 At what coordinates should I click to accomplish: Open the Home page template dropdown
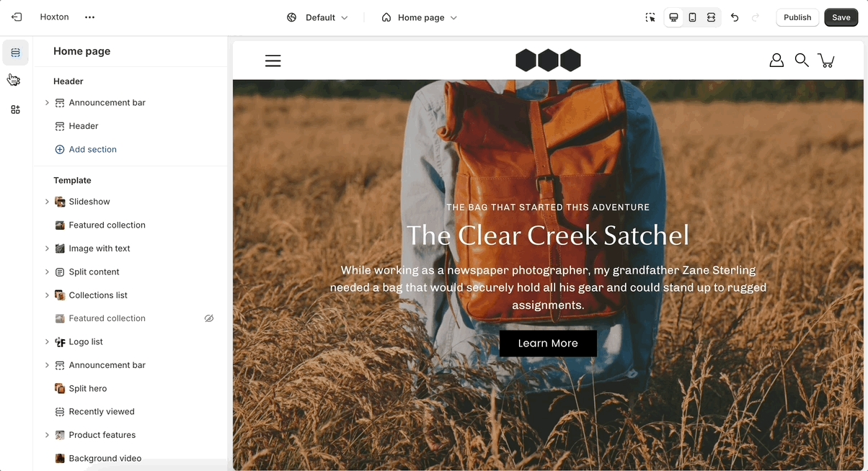tap(420, 17)
